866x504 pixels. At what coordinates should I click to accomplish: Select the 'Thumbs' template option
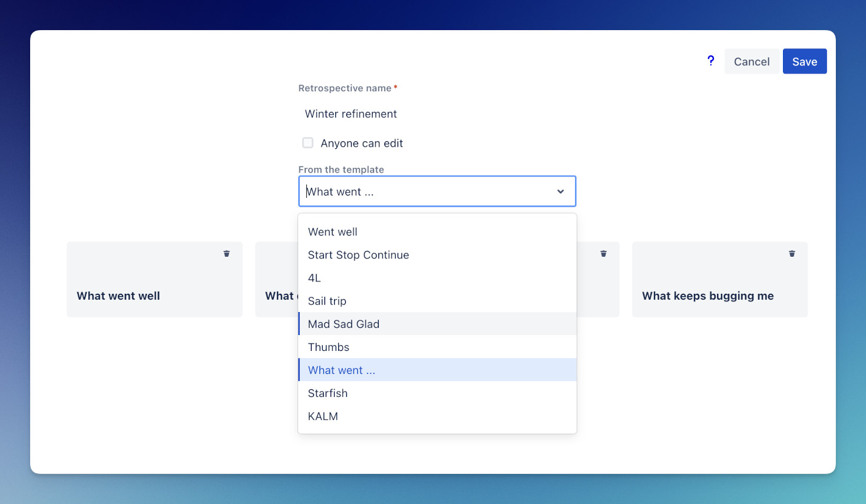tap(437, 347)
